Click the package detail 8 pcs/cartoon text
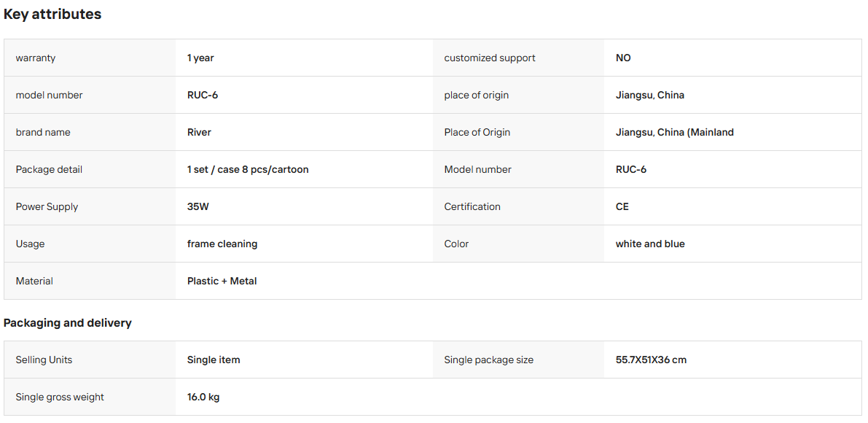868x423 pixels. 275,169
